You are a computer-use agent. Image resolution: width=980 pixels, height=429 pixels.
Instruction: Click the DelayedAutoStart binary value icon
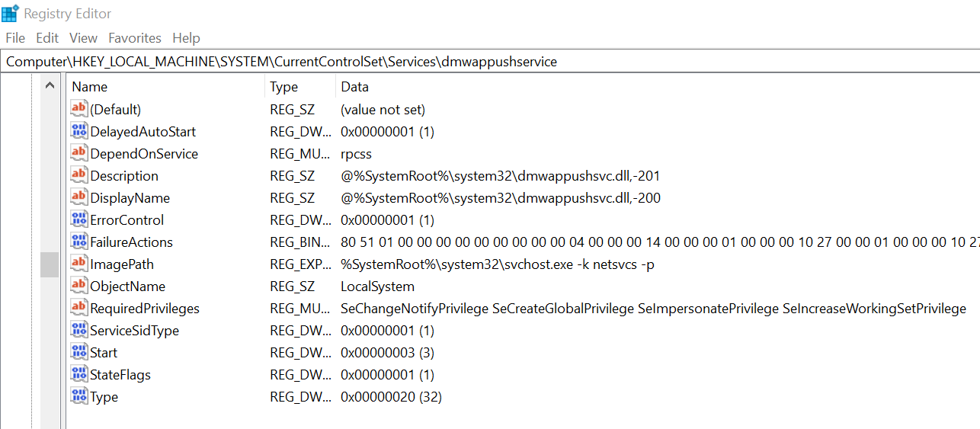(79, 131)
